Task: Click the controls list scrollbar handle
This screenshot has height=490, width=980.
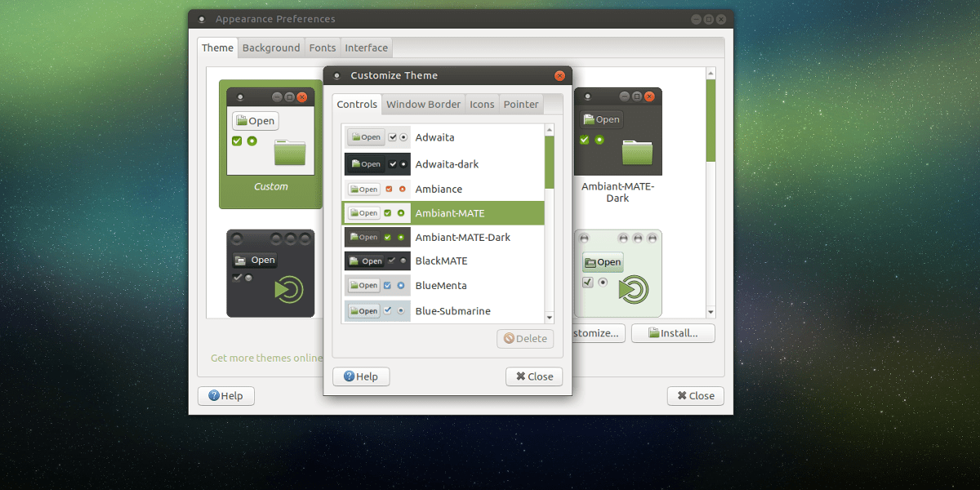Action: 550,162
